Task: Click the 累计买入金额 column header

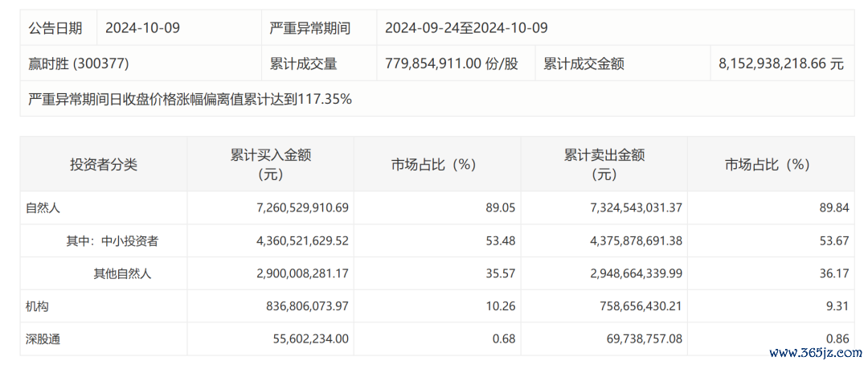Action: tap(271, 165)
